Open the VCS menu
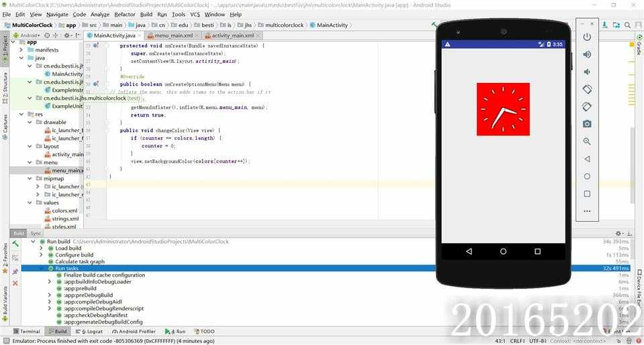The width and height of the screenshot is (644, 345). (195, 14)
